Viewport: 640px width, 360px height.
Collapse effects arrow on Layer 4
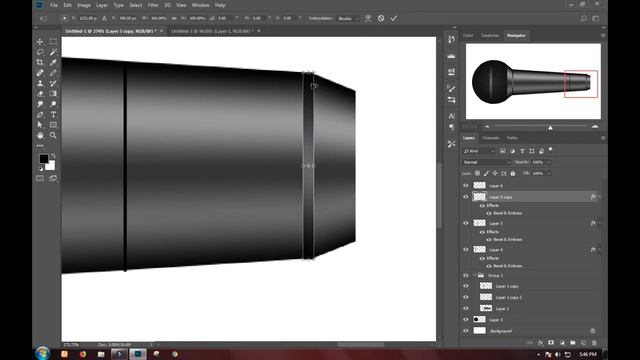coord(600,249)
